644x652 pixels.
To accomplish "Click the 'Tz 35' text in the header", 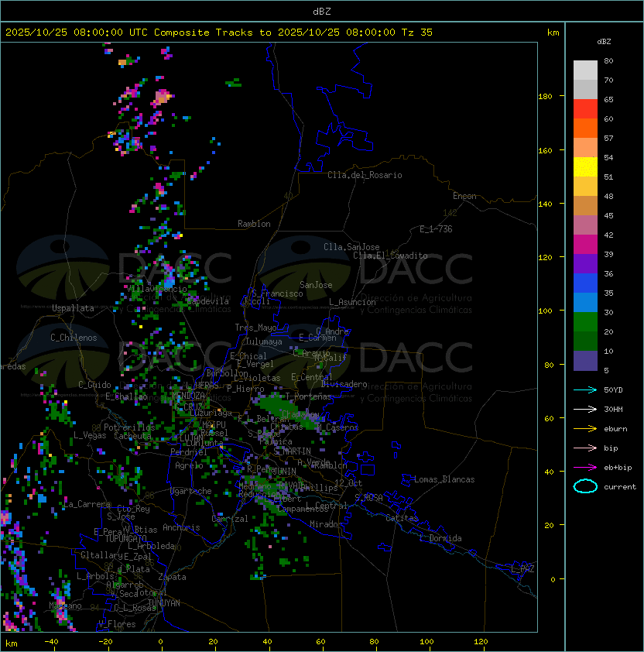I will coord(417,33).
